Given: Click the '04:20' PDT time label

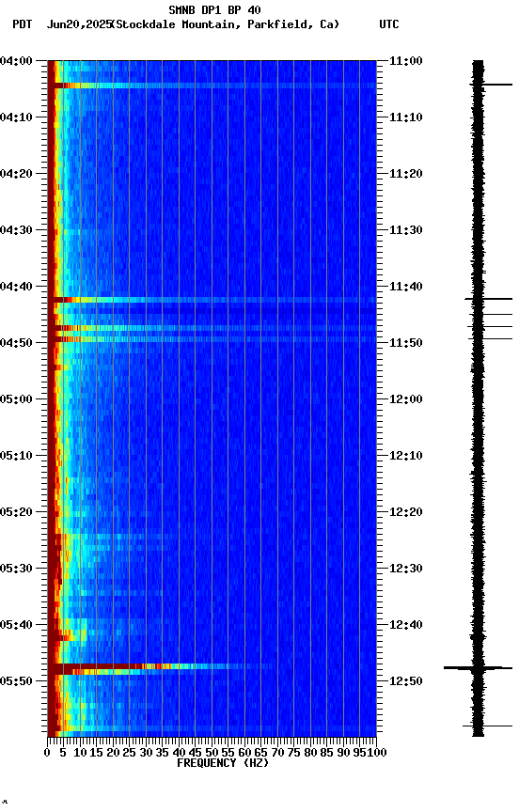Looking at the screenshot, I should [16, 174].
